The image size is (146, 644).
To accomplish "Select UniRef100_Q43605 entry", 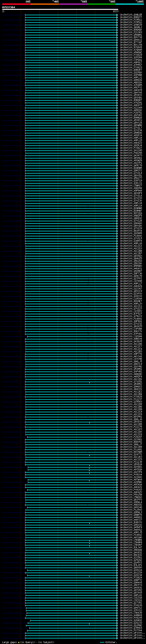I will pyautogui.click(x=131, y=342).
